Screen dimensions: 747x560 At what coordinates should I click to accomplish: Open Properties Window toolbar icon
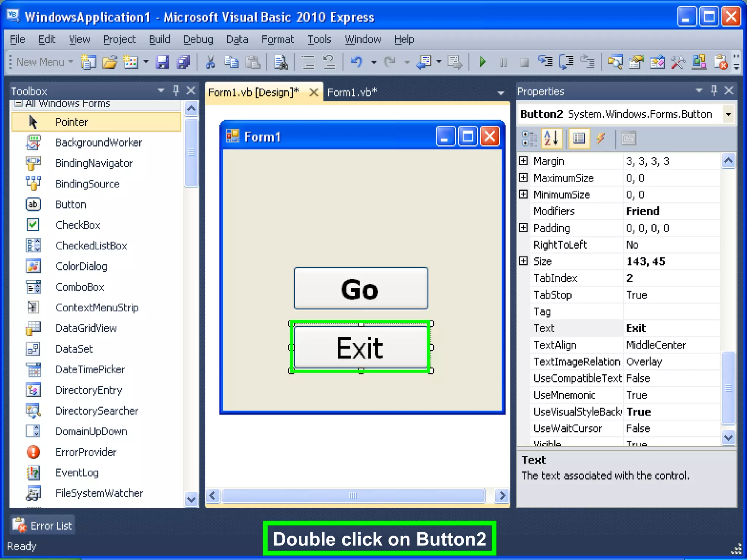click(x=636, y=62)
